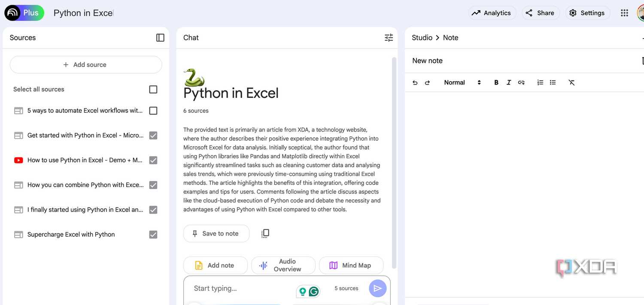Click the Note breadcrumb item

click(450, 38)
